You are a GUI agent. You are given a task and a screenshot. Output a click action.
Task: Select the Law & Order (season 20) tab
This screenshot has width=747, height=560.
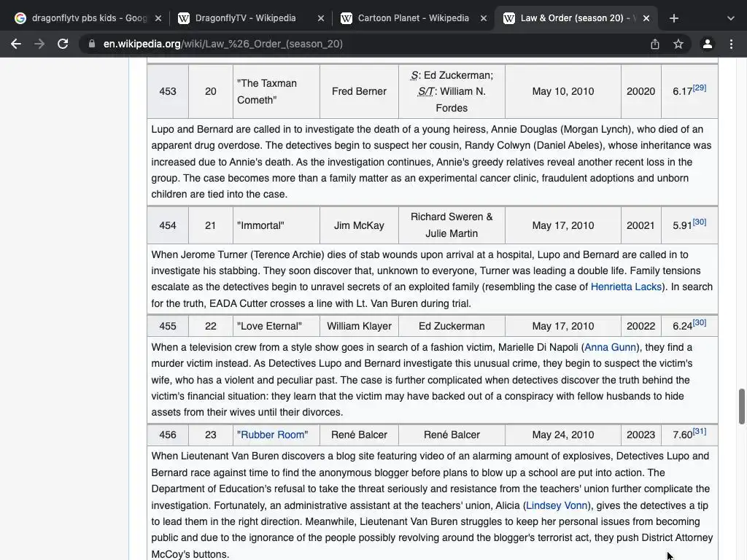pos(576,18)
